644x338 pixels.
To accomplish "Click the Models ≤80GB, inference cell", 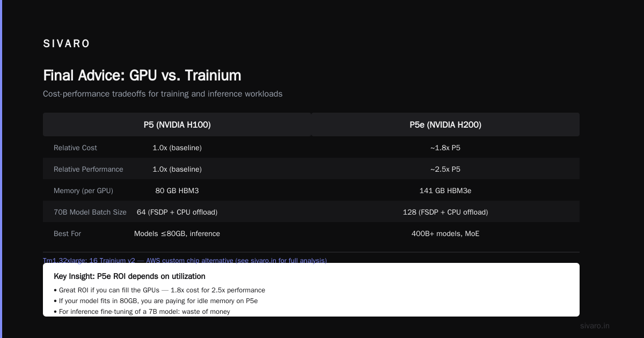I will (x=177, y=233).
